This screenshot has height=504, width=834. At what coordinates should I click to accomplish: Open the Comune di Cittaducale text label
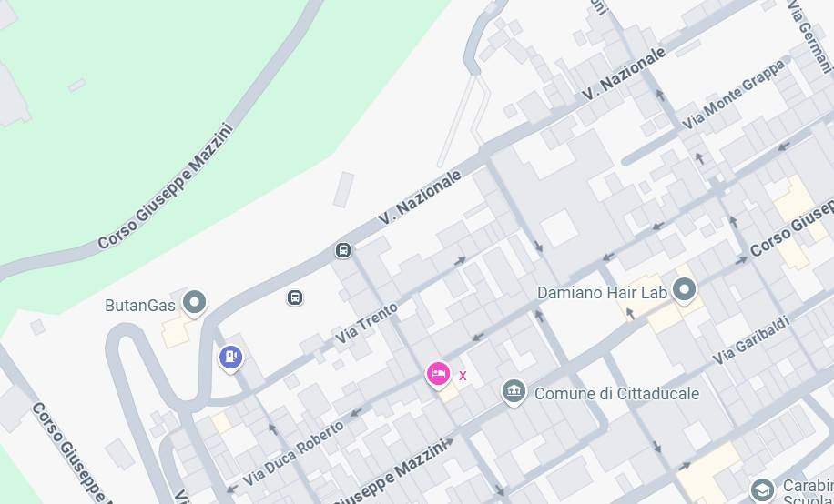[616, 394]
